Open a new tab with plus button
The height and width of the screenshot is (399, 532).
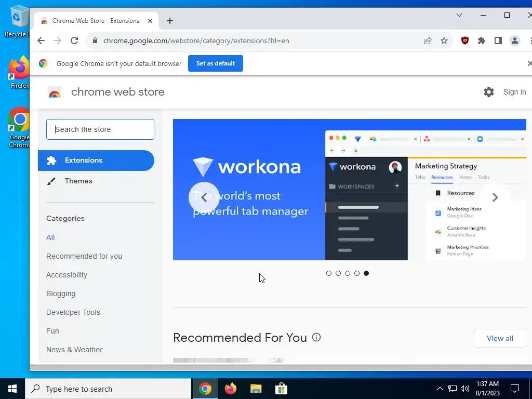(x=170, y=21)
